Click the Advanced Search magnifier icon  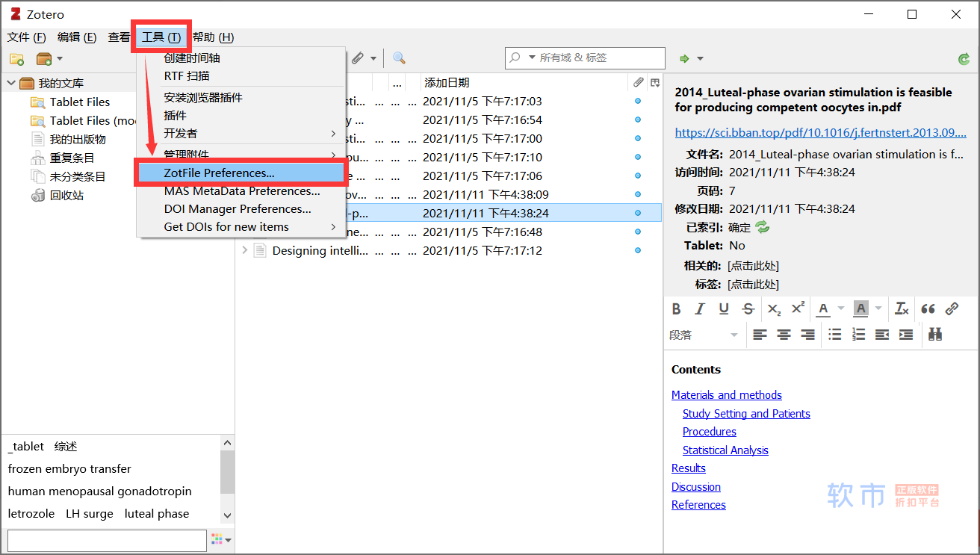click(x=399, y=58)
